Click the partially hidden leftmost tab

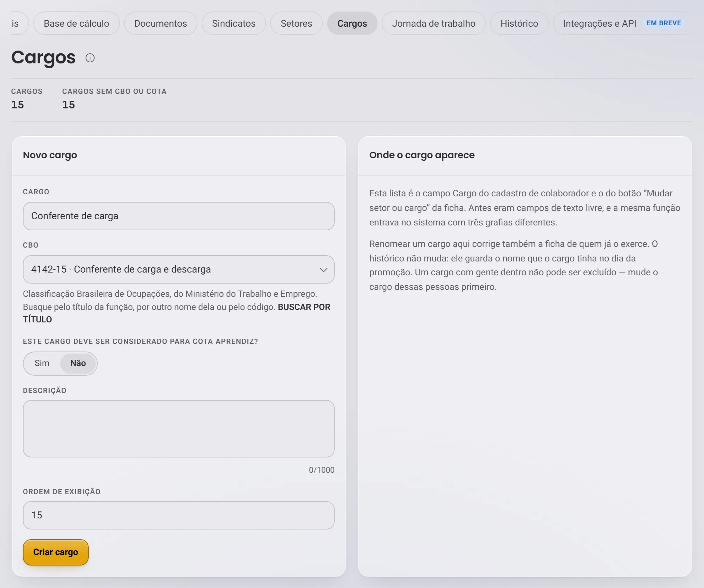(x=17, y=23)
